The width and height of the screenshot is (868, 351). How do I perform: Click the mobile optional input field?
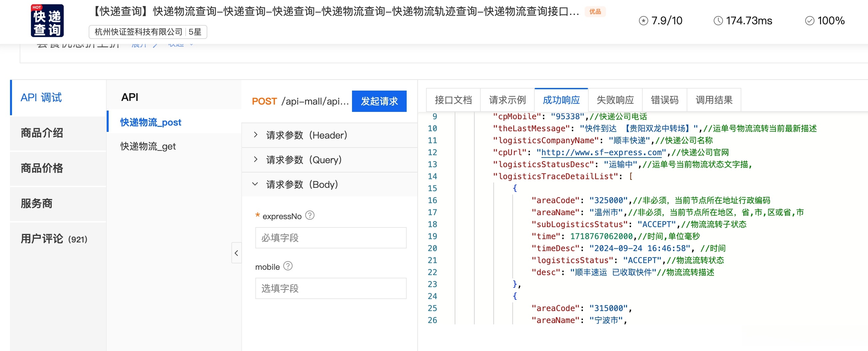tap(331, 288)
